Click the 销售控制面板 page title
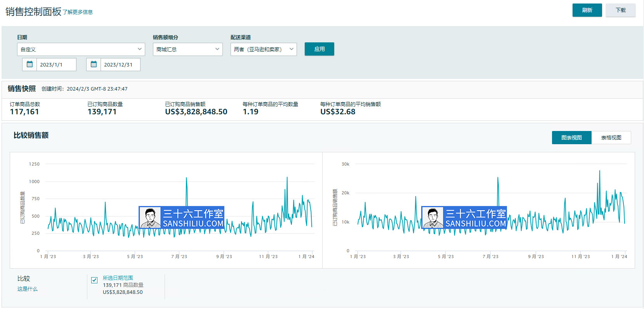The width and height of the screenshot is (644, 309). 33,12
